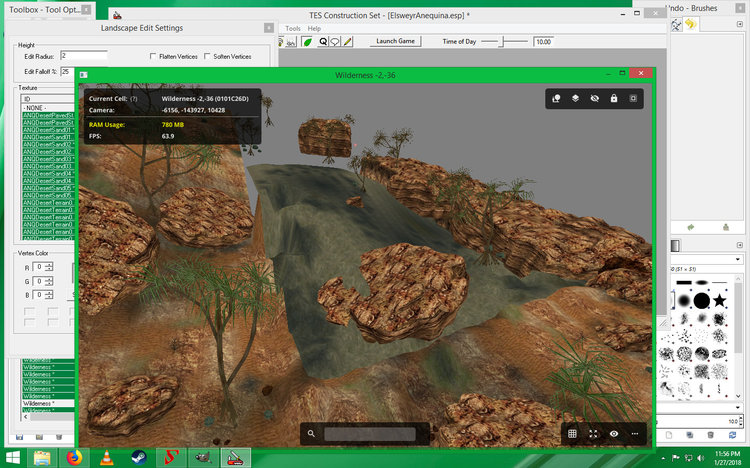
Task: Click the pencil script edit toolbar icon
Action: pyautogui.click(x=348, y=42)
